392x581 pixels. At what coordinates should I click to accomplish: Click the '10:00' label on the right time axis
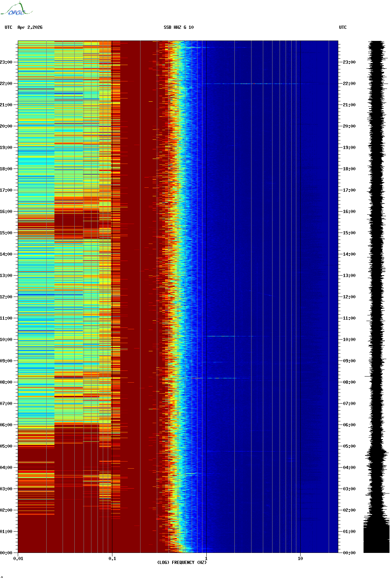pos(349,340)
